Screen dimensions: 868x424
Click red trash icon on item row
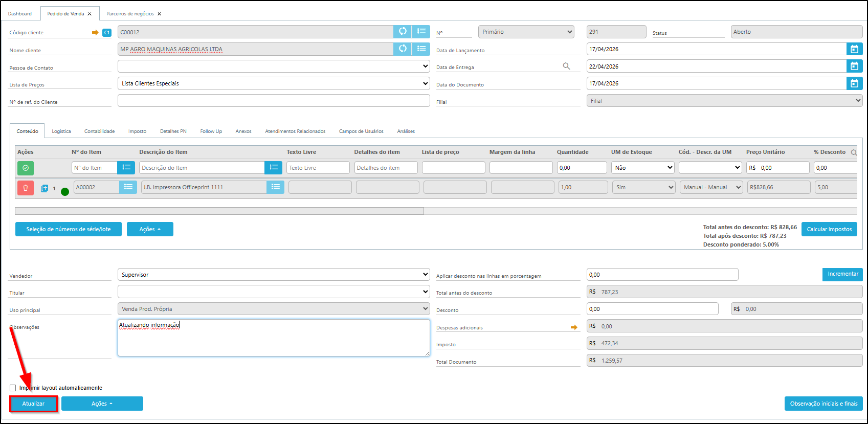pos(26,188)
